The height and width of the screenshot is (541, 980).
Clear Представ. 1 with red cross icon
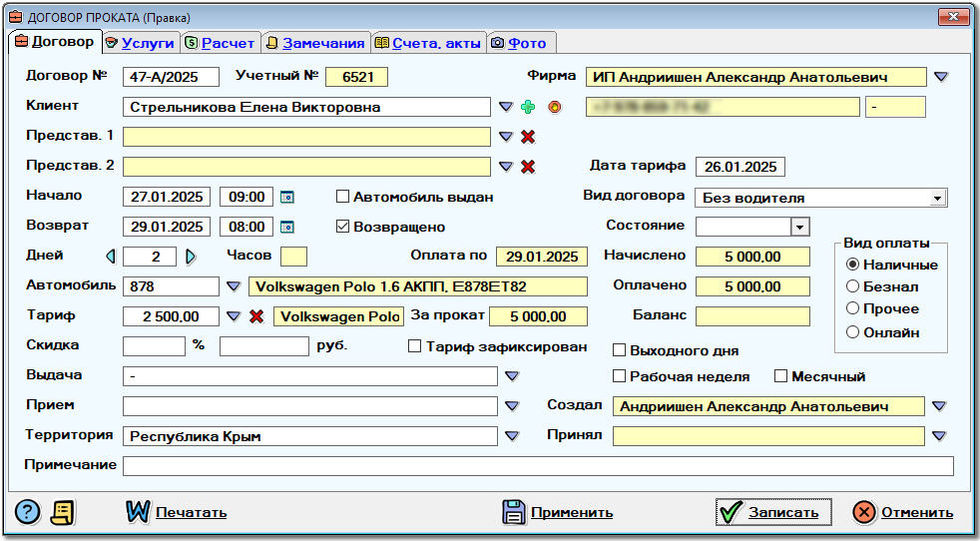pyautogui.click(x=528, y=137)
